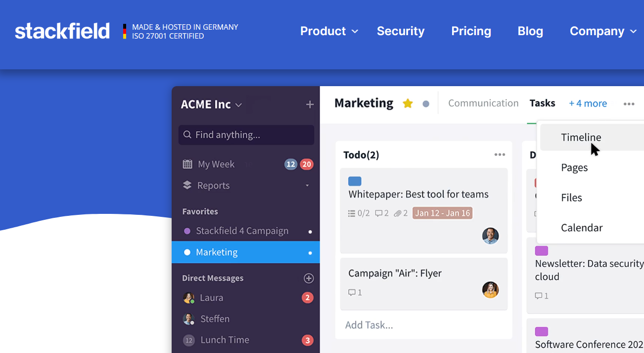Click the Reports layers icon
This screenshot has width=644, height=353.
pyautogui.click(x=187, y=185)
